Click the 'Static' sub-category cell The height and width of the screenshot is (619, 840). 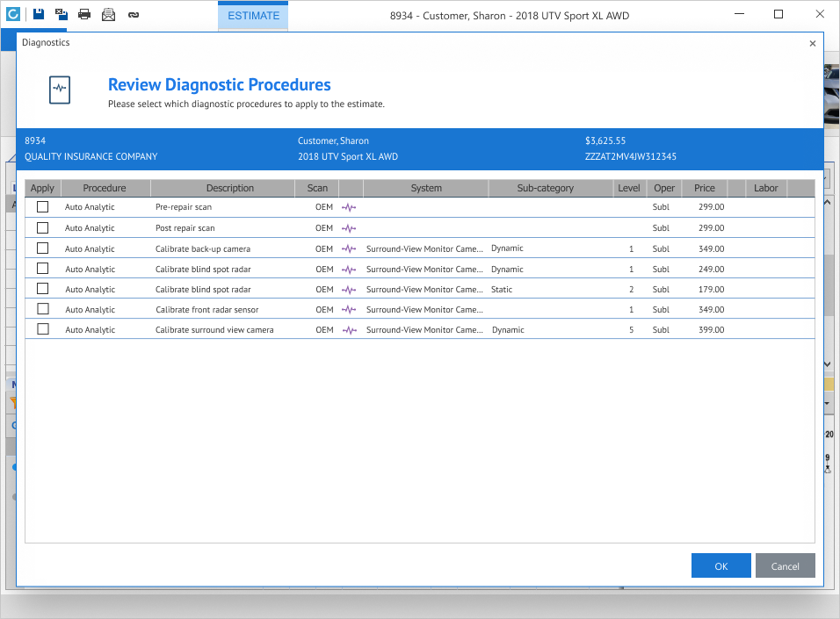coord(502,290)
